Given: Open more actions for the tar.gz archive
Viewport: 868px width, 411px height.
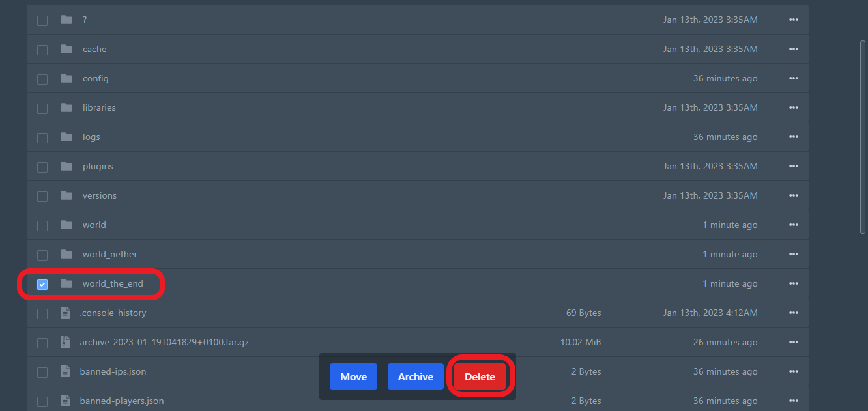Looking at the screenshot, I should pyautogui.click(x=793, y=342).
